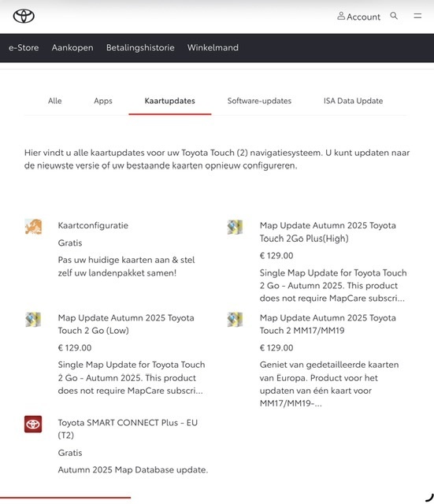Switch to the Software-updates tab
Image resolution: width=434 pixels, height=504 pixels.
259,101
